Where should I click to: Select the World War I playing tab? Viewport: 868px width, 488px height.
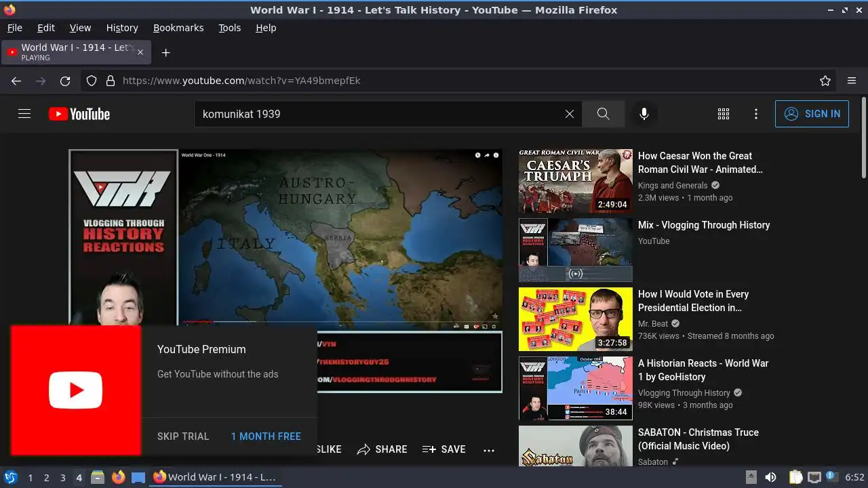[76, 52]
